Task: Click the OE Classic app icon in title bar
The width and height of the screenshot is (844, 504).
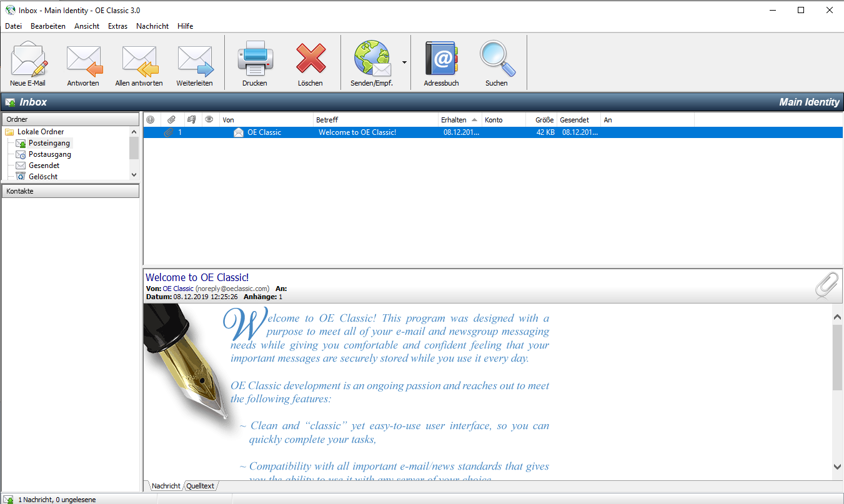Action: click(x=10, y=10)
